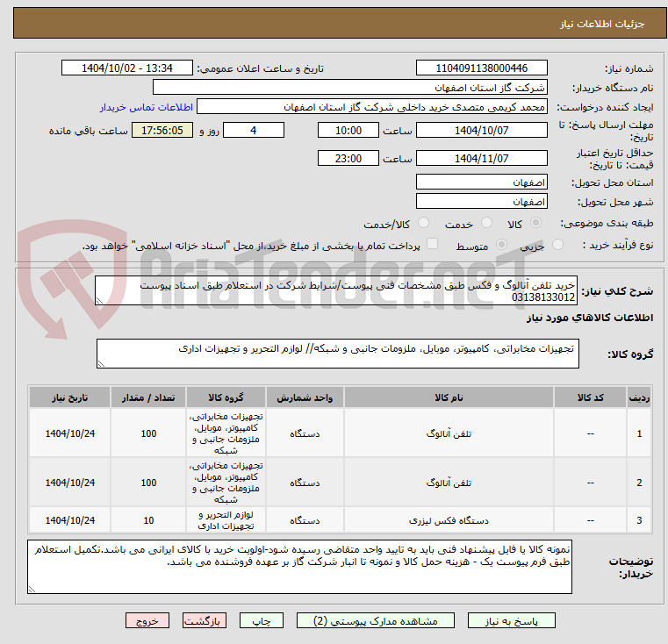Click the 'نام کالا' column header
Image resolution: width=668 pixels, height=644 pixels.
[x=449, y=397]
